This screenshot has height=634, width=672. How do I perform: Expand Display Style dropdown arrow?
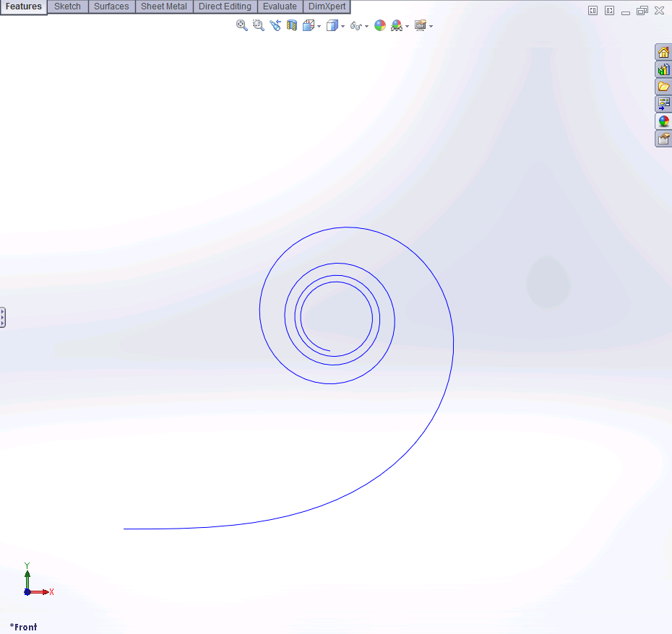(x=343, y=27)
